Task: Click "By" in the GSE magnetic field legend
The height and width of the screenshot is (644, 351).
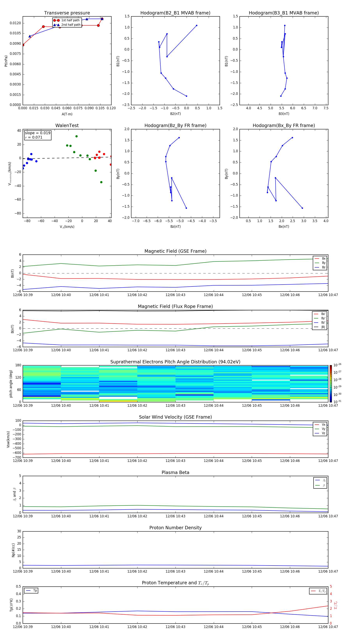Action: pos(320,263)
